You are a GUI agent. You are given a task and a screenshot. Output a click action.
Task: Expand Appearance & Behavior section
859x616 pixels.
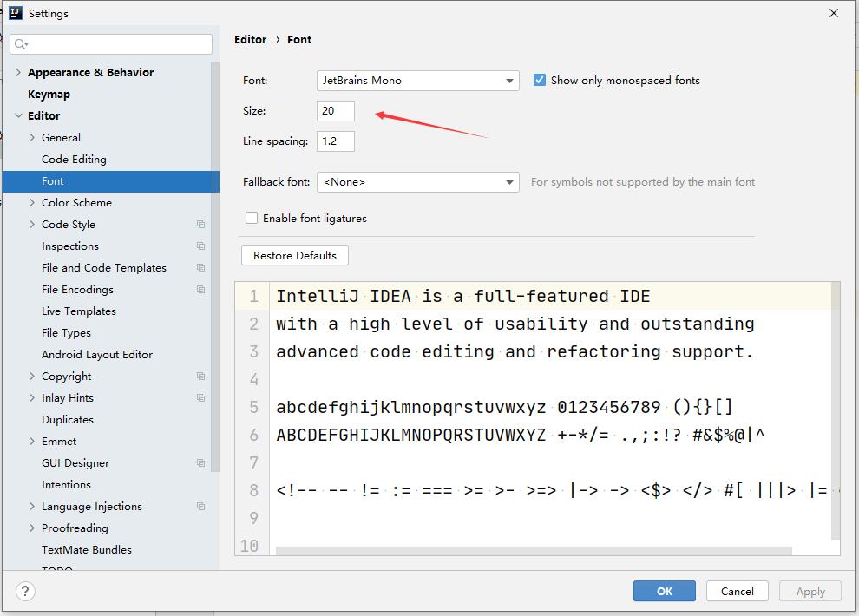tap(18, 72)
